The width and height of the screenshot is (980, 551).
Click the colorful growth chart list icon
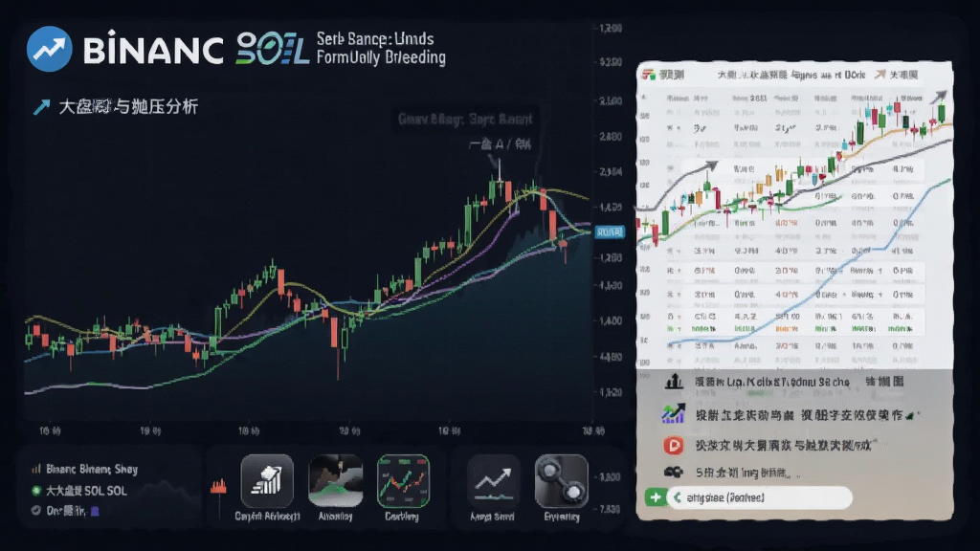(674, 413)
